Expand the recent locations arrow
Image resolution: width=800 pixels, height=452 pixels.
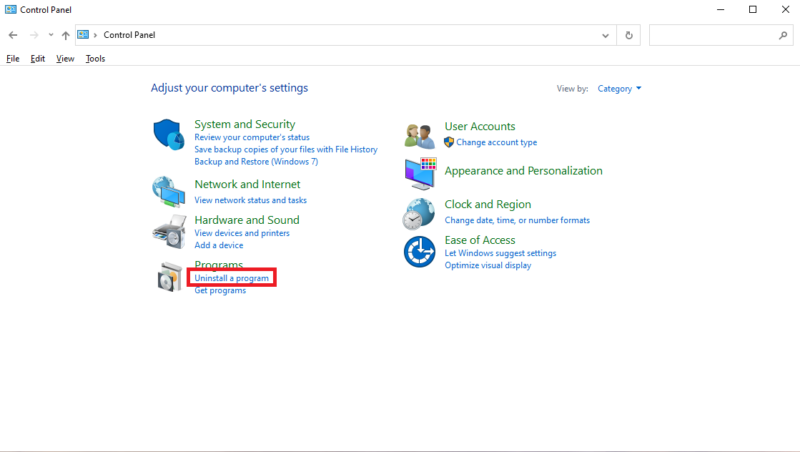51,35
